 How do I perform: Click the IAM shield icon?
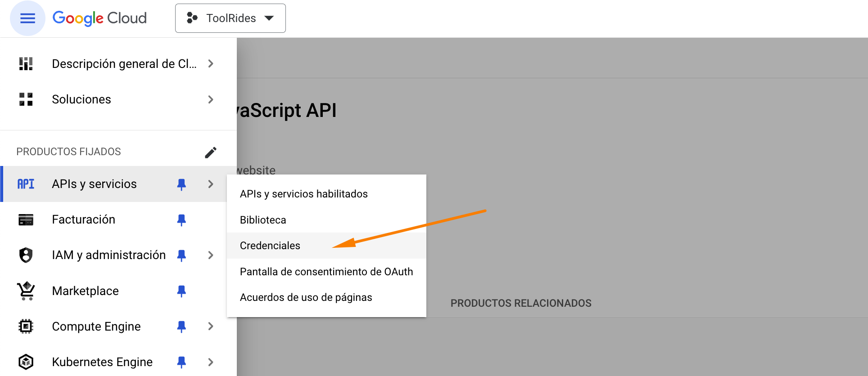coord(26,255)
